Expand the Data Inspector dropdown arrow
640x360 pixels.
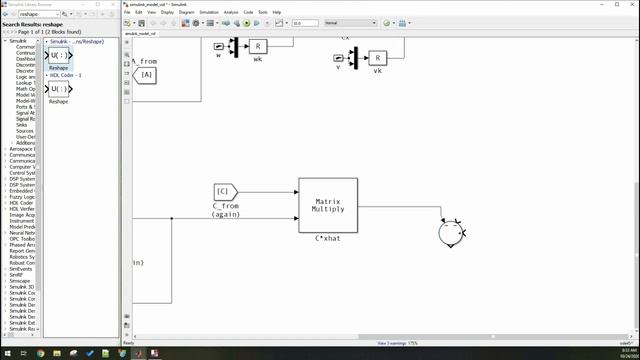coord(287,23)
